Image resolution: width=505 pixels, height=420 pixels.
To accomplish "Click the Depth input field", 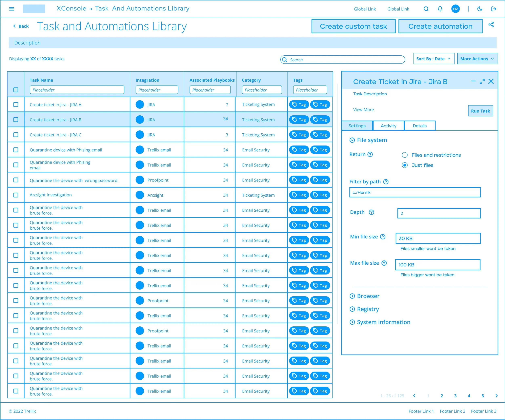I will (x=439, y=213).
